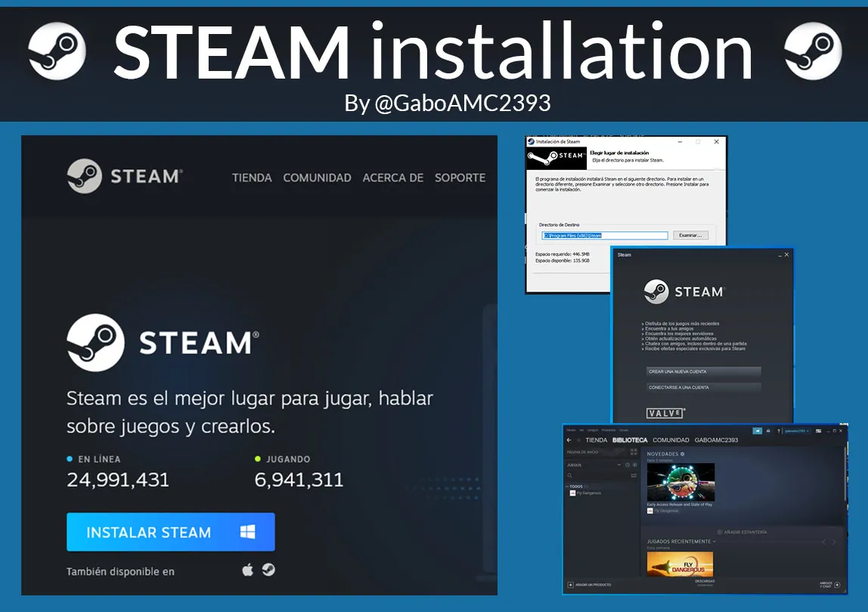Click the Steam logo in the web page header
Screen dimensions: 868x612
coord(125,176)
